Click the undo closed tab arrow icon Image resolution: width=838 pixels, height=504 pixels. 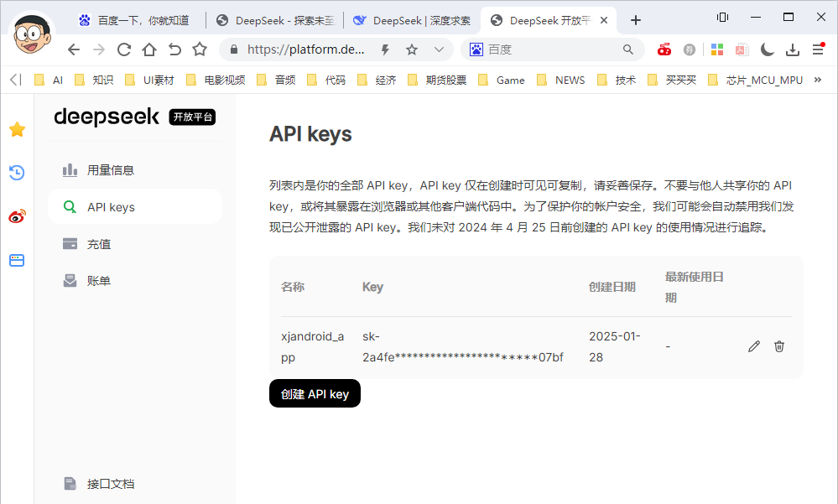(174, 49)
